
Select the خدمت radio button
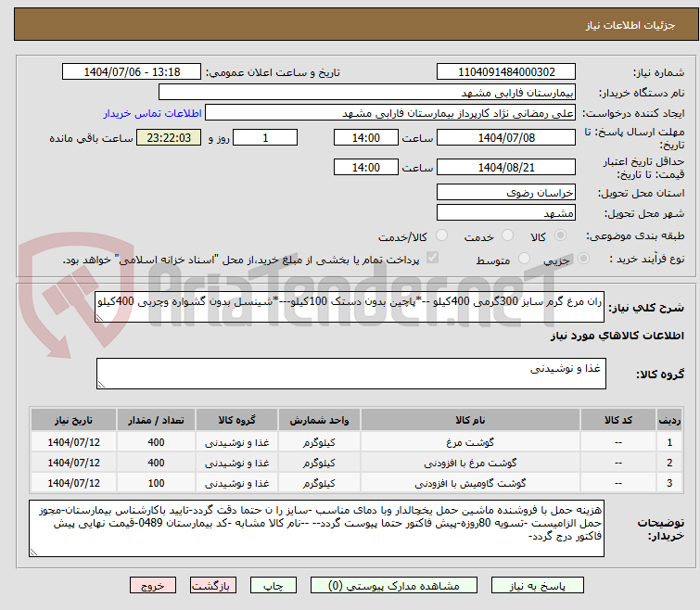[507, 235]
